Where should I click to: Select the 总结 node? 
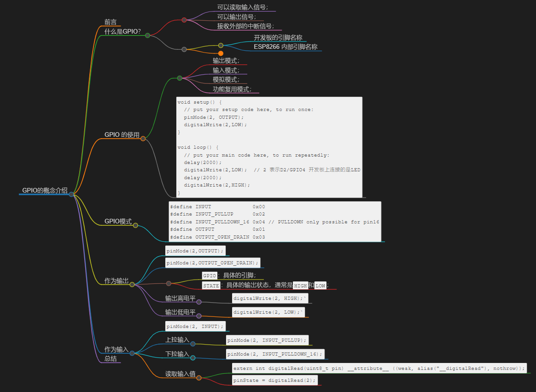point(111,358)
